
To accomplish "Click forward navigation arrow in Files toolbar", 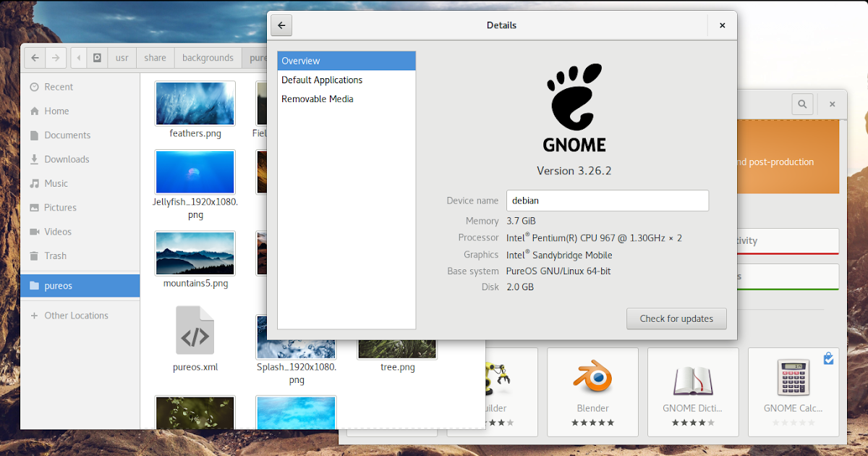I will (x=56, y=57).
